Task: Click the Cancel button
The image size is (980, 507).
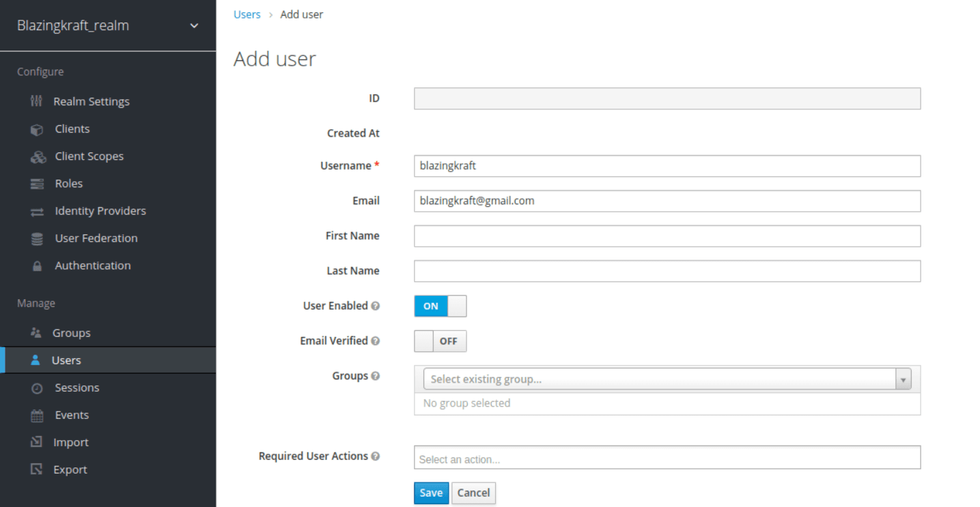Action: click(x=473, y=493)
